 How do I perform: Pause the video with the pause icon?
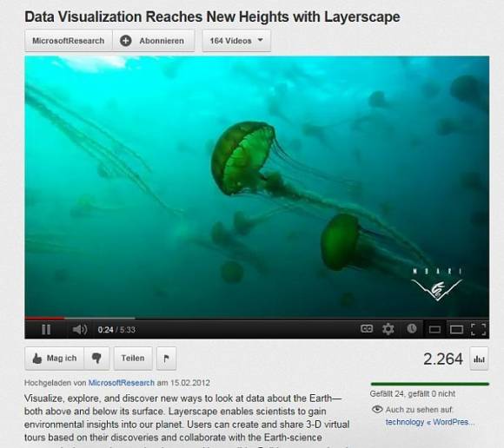46,330
